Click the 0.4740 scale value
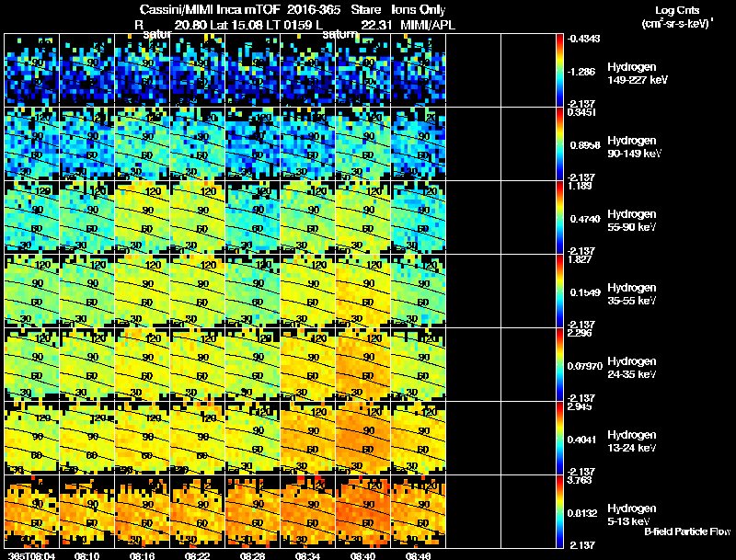Screen dimensions: 736x560 pos(585,219)
